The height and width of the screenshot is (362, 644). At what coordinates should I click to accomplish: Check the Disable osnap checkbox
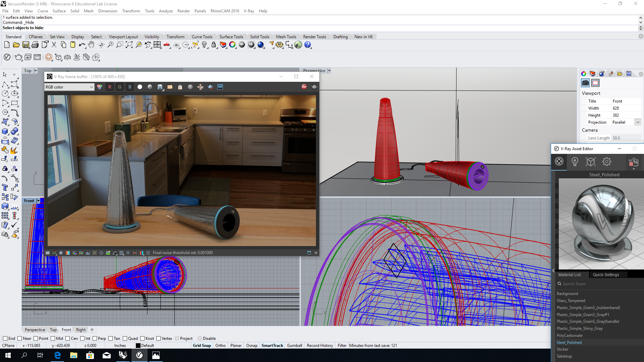(x=200, y=339)
